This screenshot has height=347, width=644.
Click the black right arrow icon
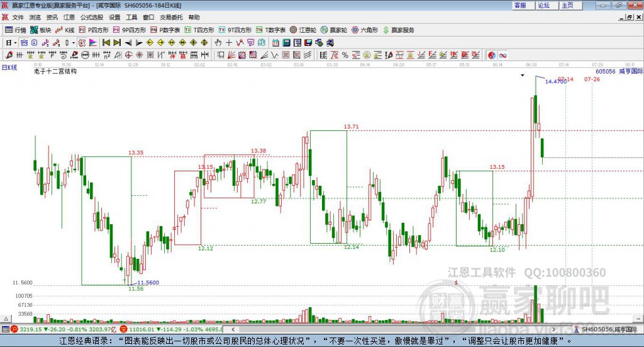click(139, 43)
